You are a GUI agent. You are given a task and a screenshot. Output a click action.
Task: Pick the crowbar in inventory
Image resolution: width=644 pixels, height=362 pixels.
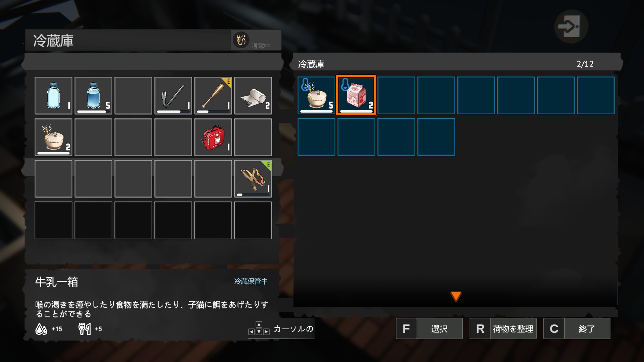173,96
